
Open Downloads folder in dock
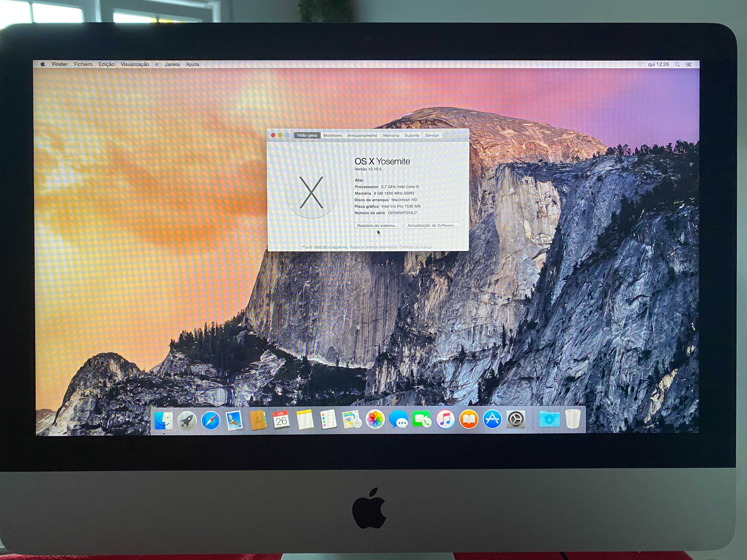coord(550,419)
